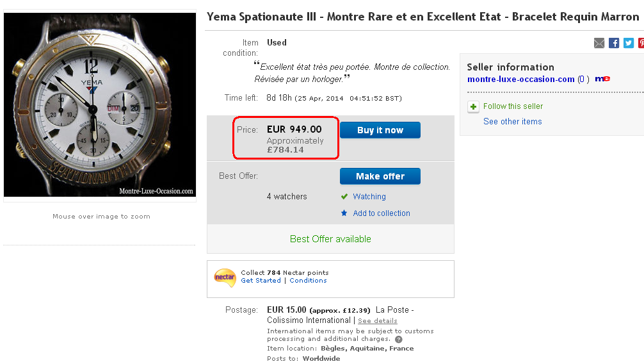The image size is (644, 364).
Task: Share the listing on Twitter
Action: tap(629, 43)
